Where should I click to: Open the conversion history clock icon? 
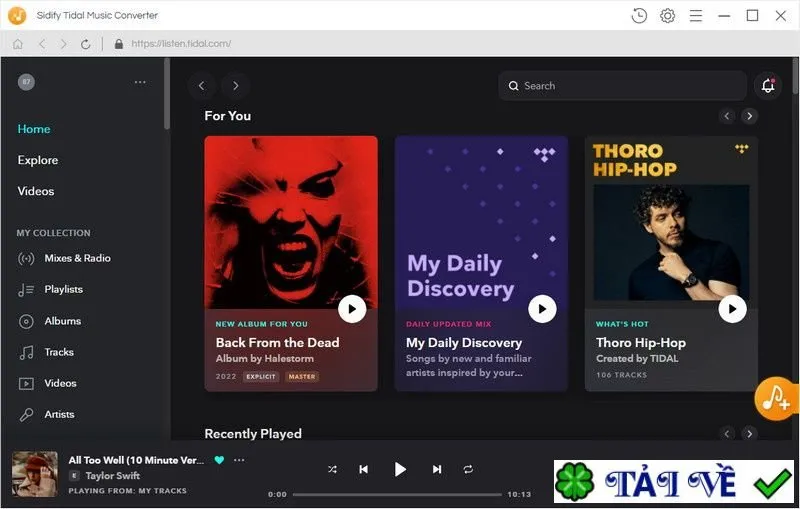639,16
